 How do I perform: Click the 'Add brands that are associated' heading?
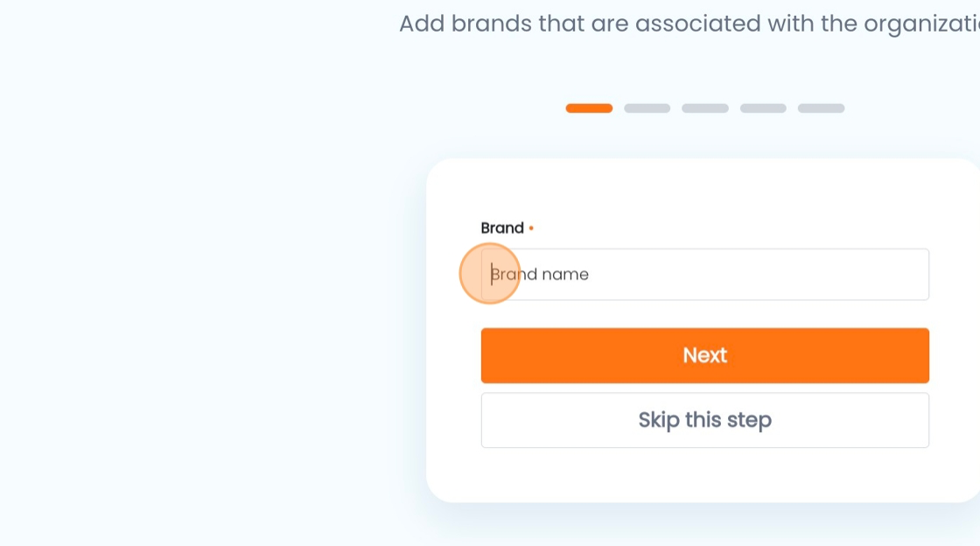point(689,24)
